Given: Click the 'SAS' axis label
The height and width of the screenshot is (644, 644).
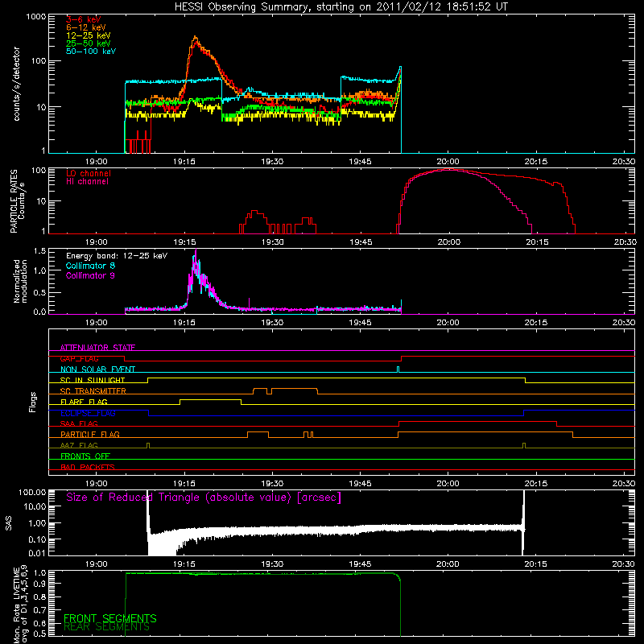Looking at the screenshot, I should [x=8, y=522].
